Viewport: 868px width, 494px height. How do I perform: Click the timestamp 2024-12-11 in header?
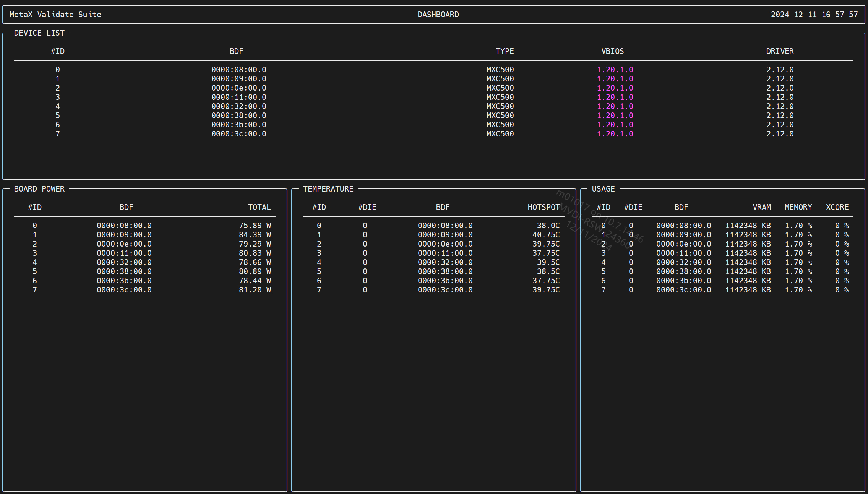click(793, 15)
